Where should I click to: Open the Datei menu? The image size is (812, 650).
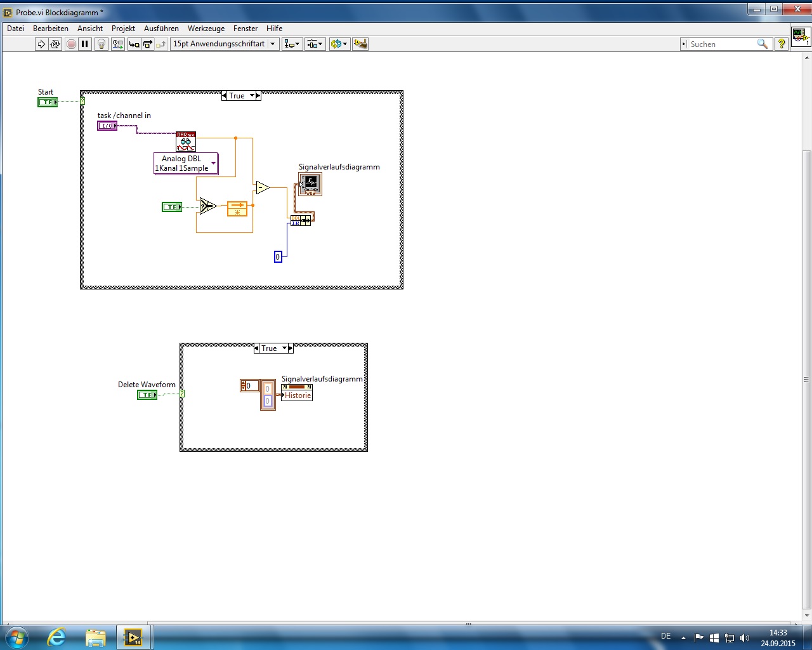15,29
